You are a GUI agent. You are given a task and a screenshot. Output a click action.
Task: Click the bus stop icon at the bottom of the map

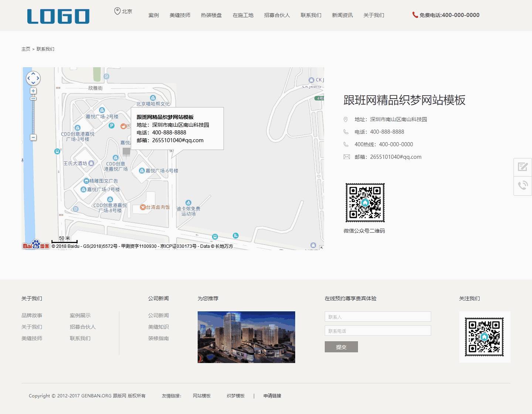click(215, 236)
